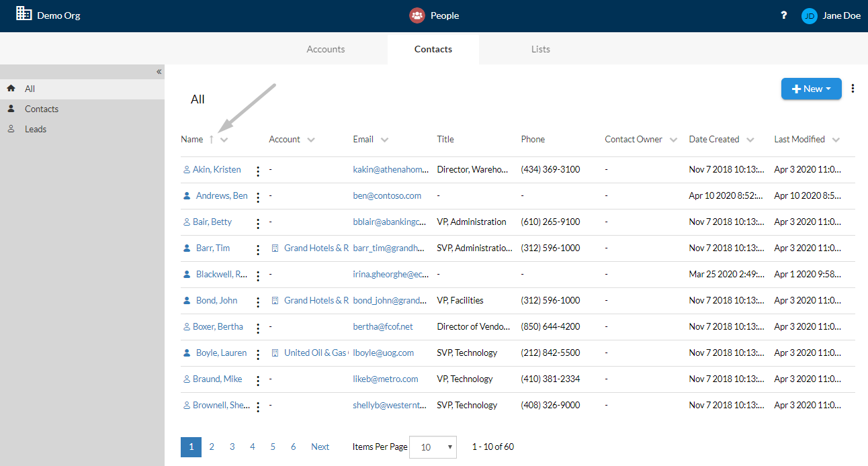868x466 pixels.
Task: Click the New button
Action: [812, 89]
